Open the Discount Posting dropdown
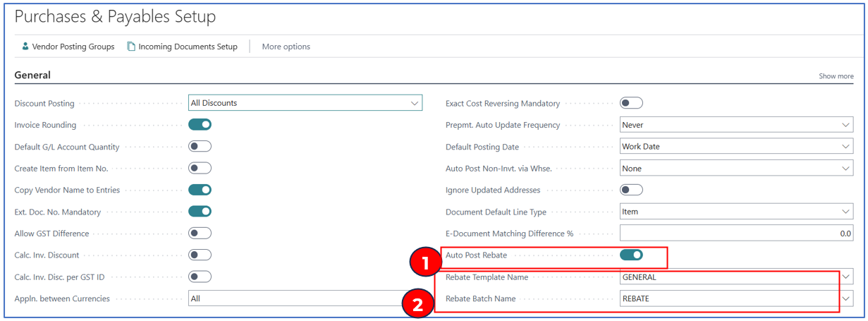The height and width of the screenshot is (321, 868). pos(414,103)
